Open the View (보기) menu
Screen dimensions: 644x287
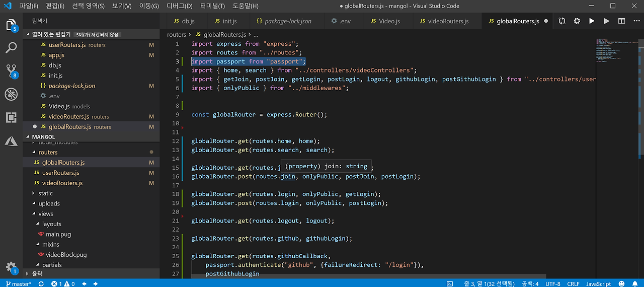pos(122,6)
